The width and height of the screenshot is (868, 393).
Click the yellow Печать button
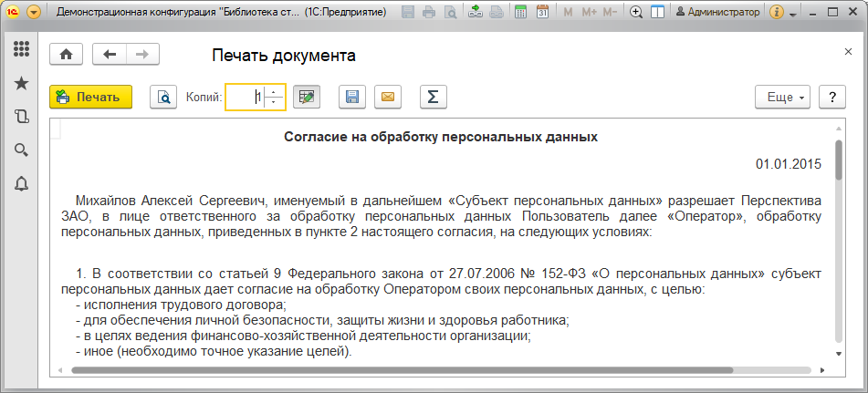pos(90,97)
